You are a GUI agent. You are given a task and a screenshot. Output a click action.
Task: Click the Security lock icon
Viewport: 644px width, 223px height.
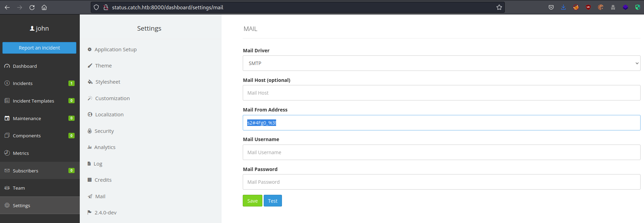[x=89, y=131]
